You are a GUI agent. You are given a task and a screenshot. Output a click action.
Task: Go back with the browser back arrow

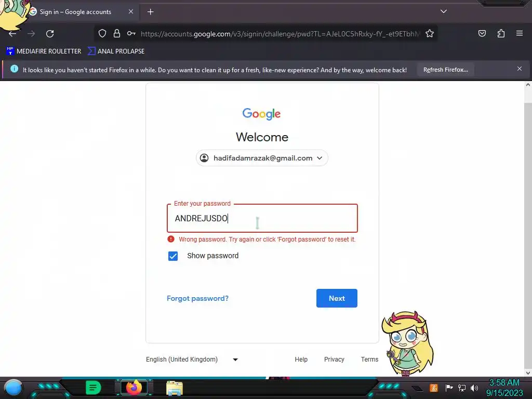pyautogui.click(x=12, y=34)
